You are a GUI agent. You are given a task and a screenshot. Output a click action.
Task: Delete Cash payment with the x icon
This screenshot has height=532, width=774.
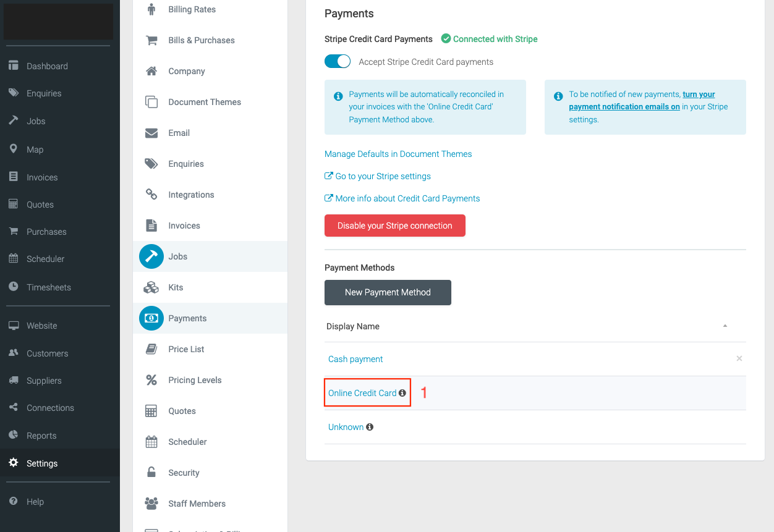739,358
